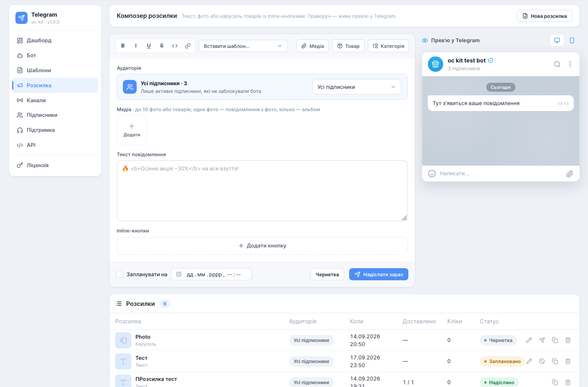
Task: Open the Ліцензія sidebar item
Action: 55,166
